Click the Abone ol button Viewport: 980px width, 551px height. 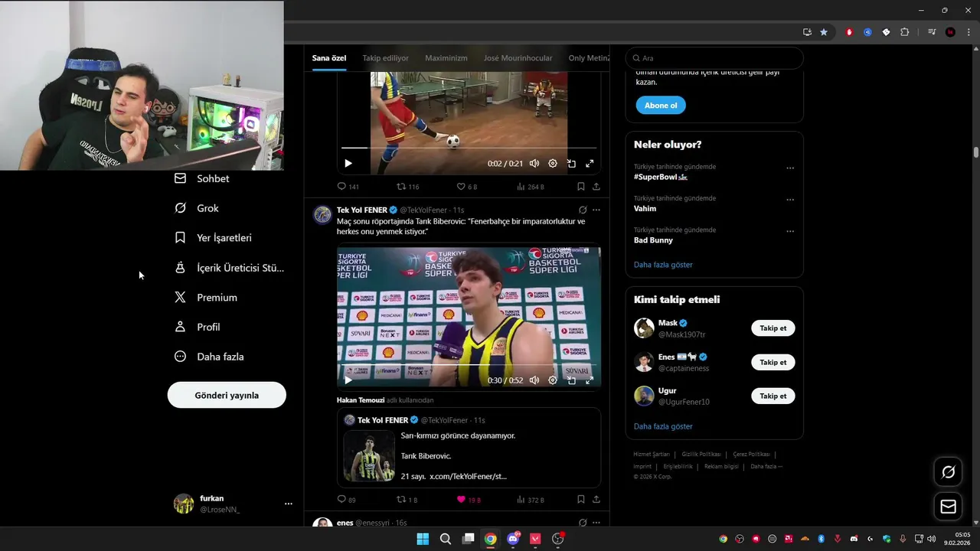(x=661, y=106)
